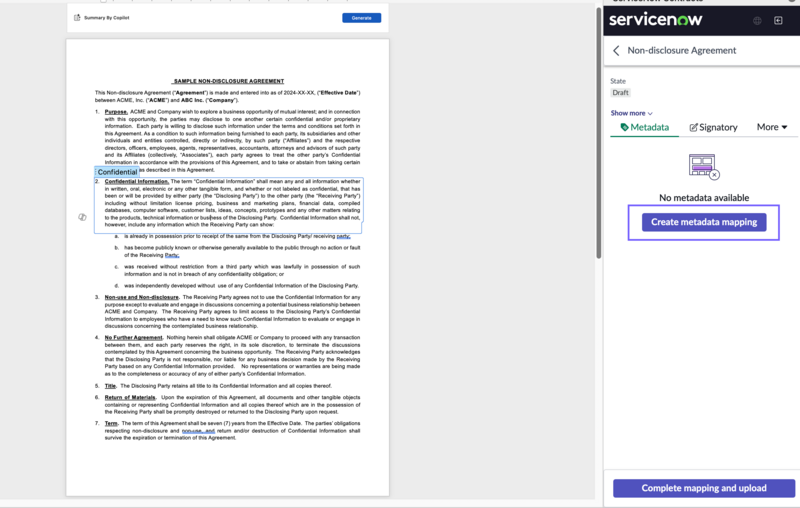Click the panel collapse icon in ServiceNow header
Image resolution: width=800 pixels, height=508 pixels.
tap(778, 21)
